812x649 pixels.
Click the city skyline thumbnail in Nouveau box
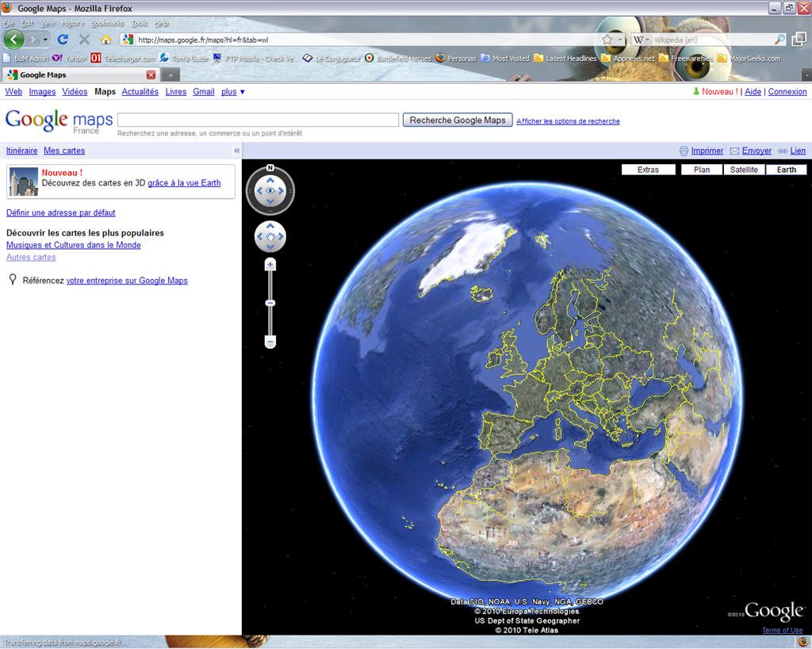click(24, 181)
